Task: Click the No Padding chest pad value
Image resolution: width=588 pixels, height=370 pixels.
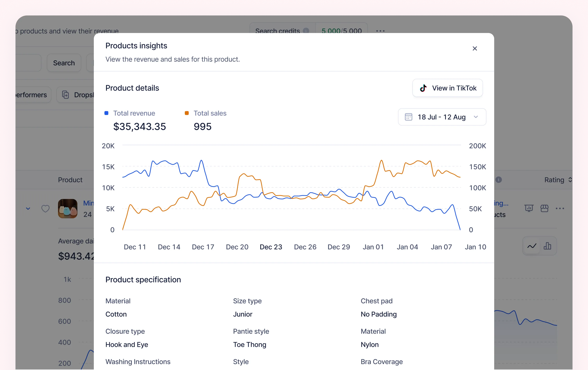Action: (378, 314)
